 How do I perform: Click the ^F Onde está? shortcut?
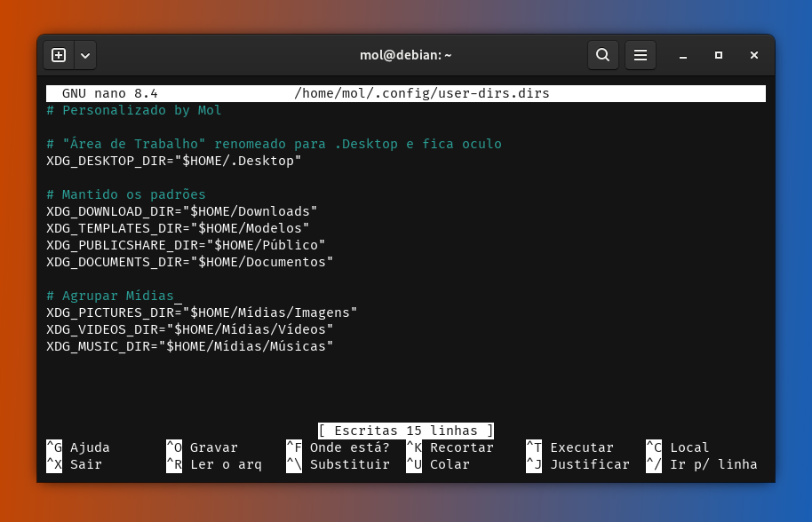(338, 447)
